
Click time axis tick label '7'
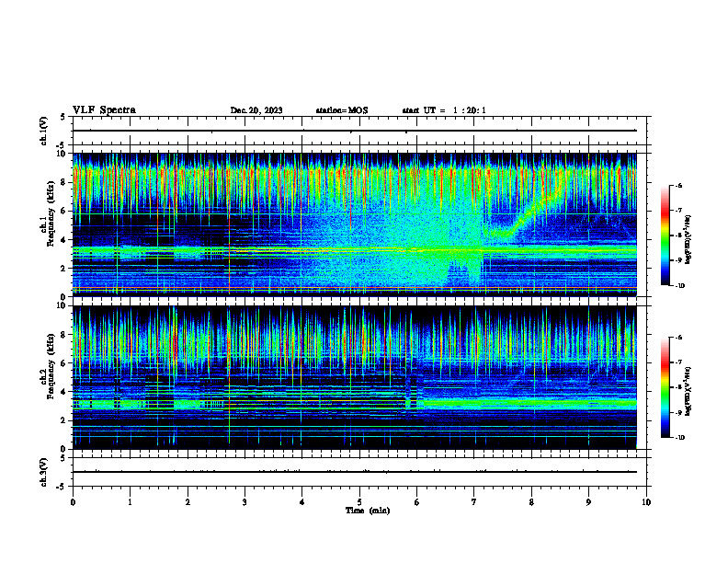pos(474,502)
